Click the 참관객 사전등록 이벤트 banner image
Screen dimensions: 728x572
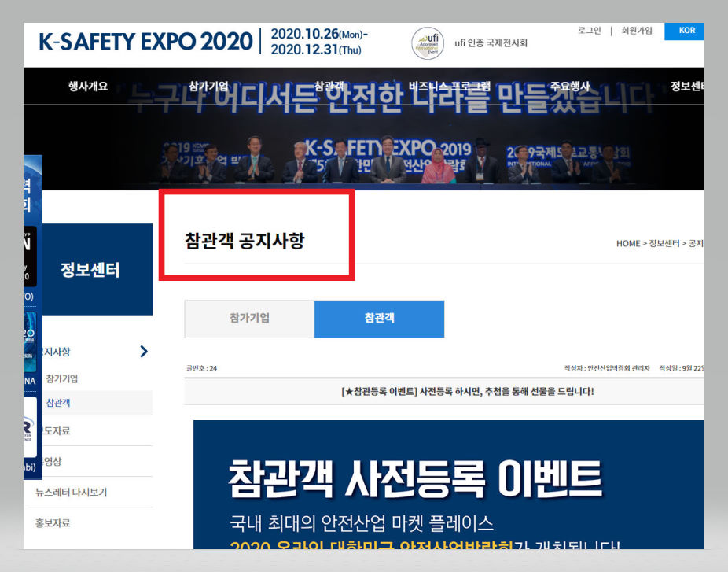pos(448,485)
